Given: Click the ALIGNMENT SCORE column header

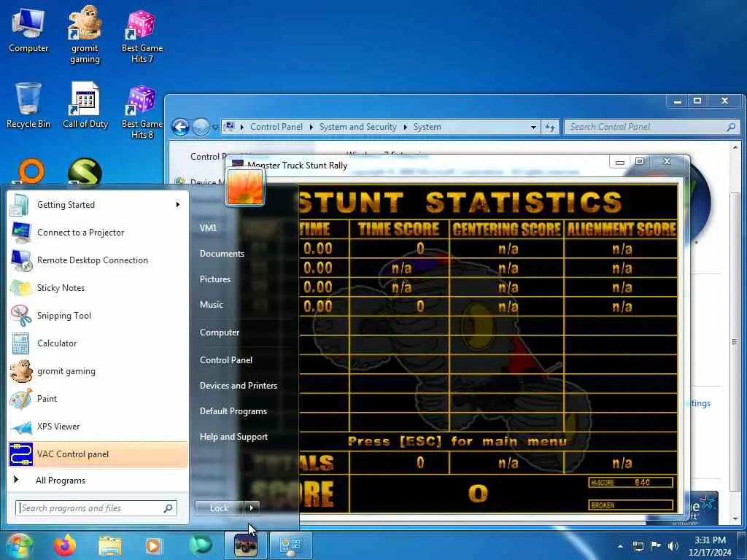Looking at the screenshot, I should click(622, 229).
